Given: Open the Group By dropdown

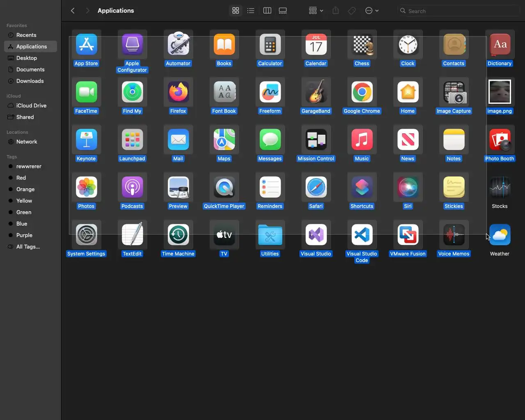Looking at the screenshot, I should click(316, 11).
